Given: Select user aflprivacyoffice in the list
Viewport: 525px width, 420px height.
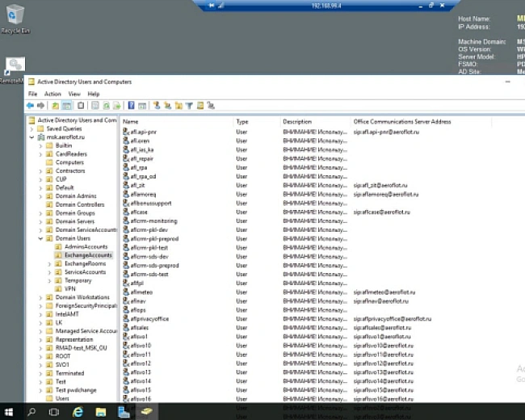Looking at the screenshot, I should (x=149, y=319).
